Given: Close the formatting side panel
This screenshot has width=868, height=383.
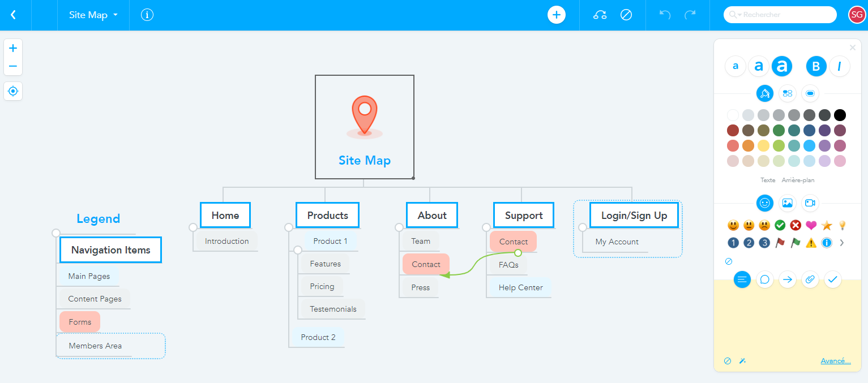Looking at the screenshot, I should pos(853,48).
